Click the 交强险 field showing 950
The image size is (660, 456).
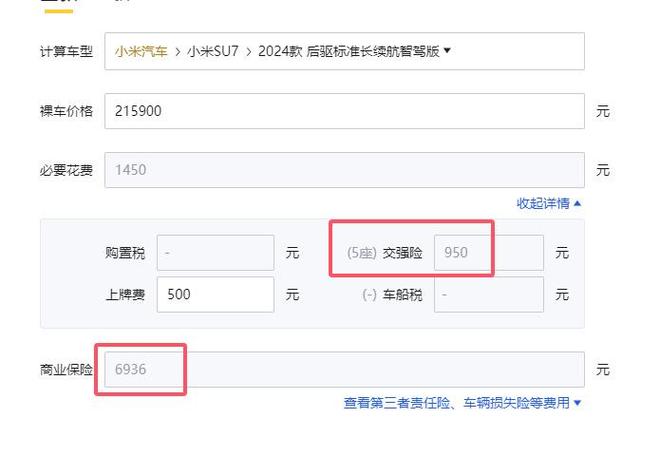coord(488,253)
